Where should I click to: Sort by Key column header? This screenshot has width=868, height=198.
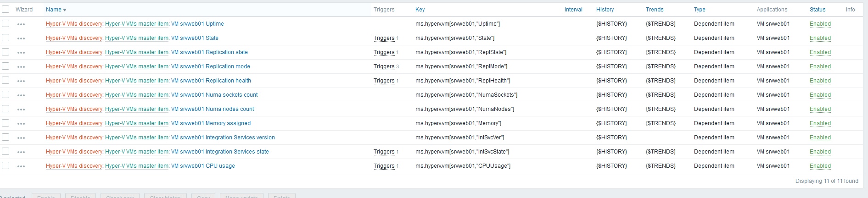tap(420, 10)
